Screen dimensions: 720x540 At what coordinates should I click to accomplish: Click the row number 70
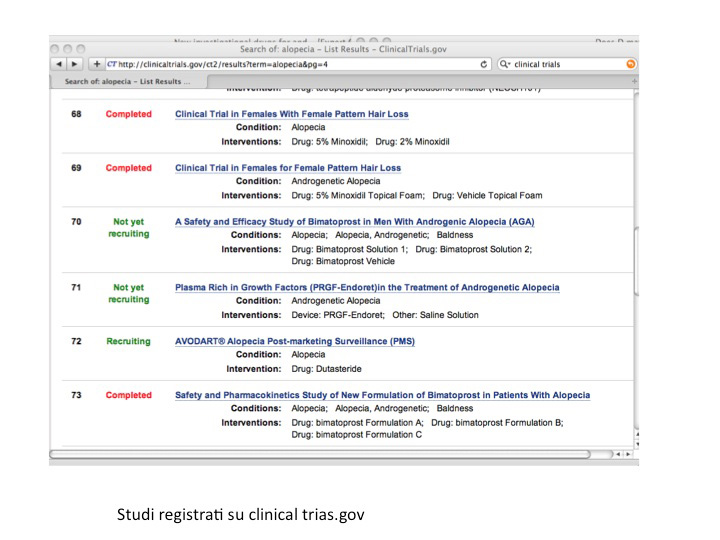click(76, 222)
